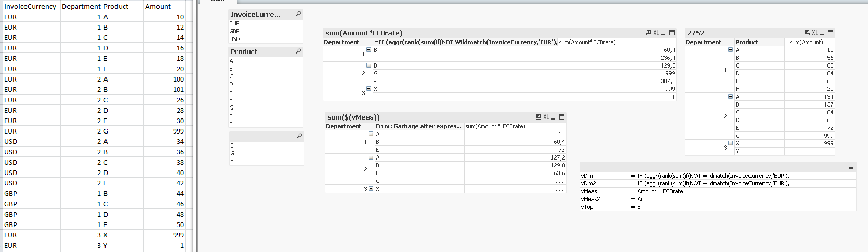This screenshot has width=868, height=252.
Task: Print the 2752 pivot table
Action: (x=807, y=33)
